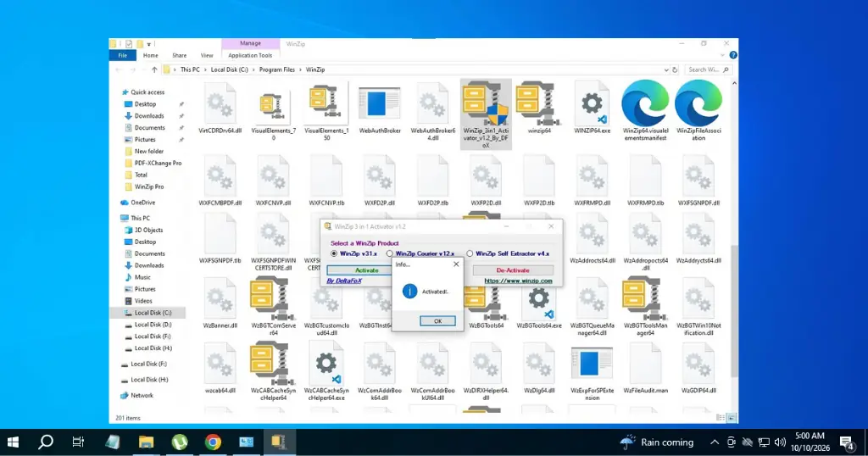The height and width of the screenshot is (456, 868).
Task: Open address bar history dropdown
Action: tap(666, 70)
